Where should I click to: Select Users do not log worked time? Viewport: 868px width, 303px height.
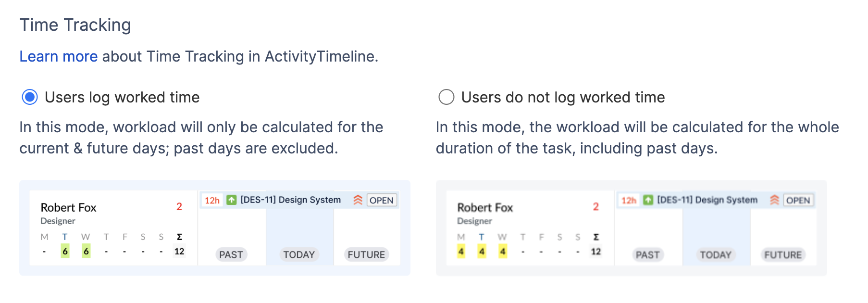446,97
